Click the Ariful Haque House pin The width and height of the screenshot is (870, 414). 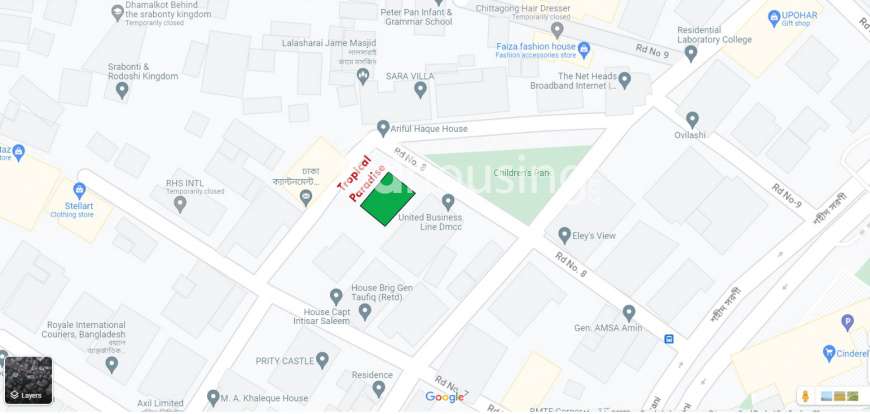383,129
